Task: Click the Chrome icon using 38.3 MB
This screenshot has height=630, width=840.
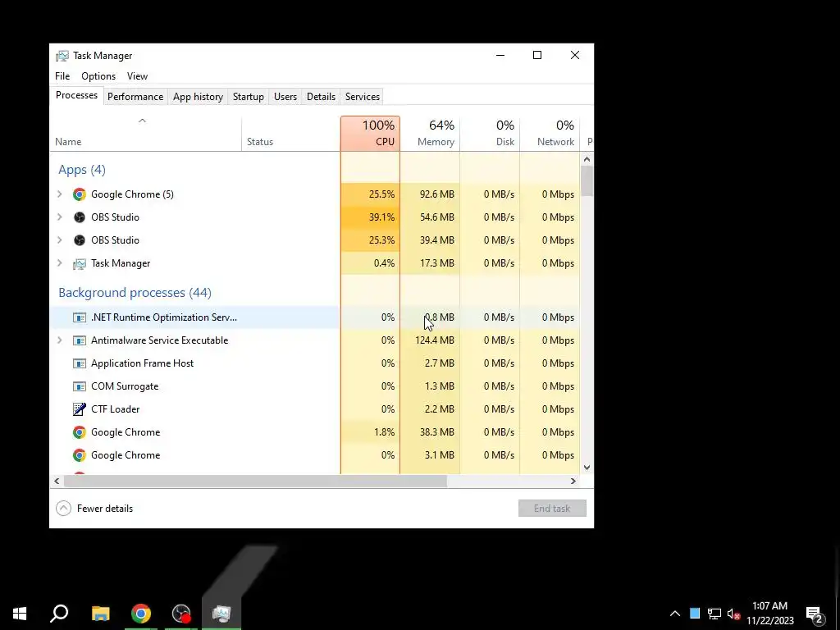Action: click(80, 432)
